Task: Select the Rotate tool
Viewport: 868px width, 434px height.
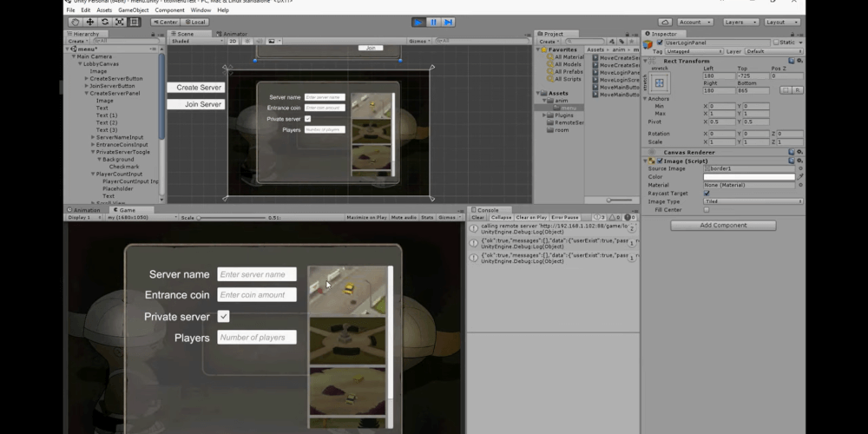Action: pos(105,22)
